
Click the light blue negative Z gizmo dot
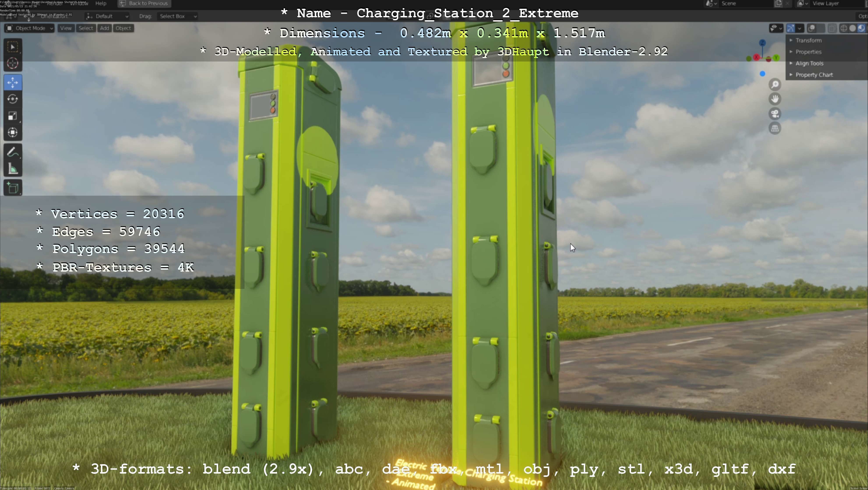coord(762,74)
